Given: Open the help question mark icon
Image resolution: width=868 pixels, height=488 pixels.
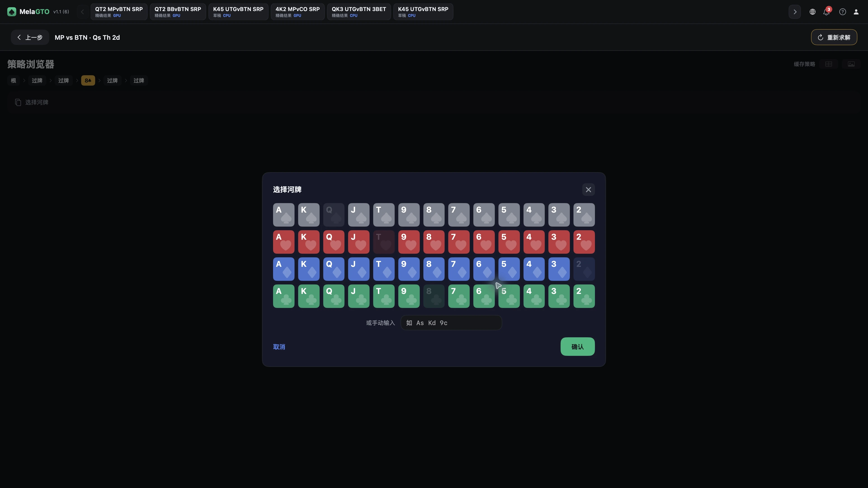Looking at the screenshot, I should click(842, 12).
